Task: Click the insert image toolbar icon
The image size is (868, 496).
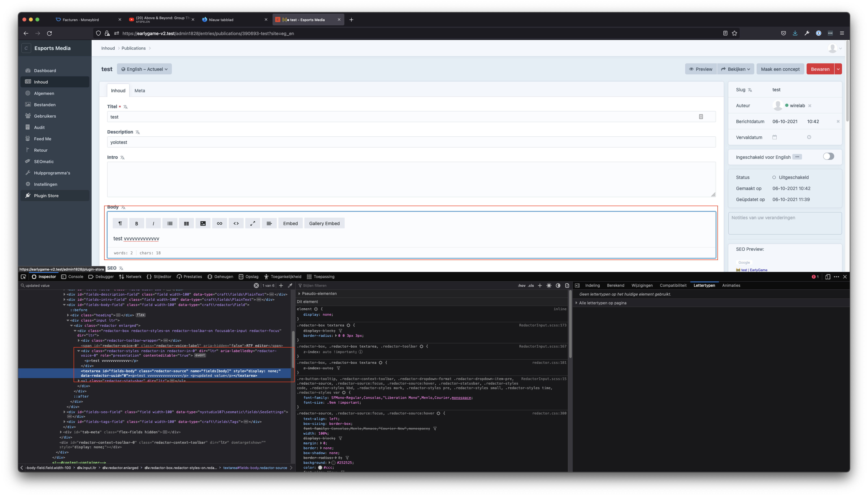Action: pyautogui.click(x=203, y=223)
